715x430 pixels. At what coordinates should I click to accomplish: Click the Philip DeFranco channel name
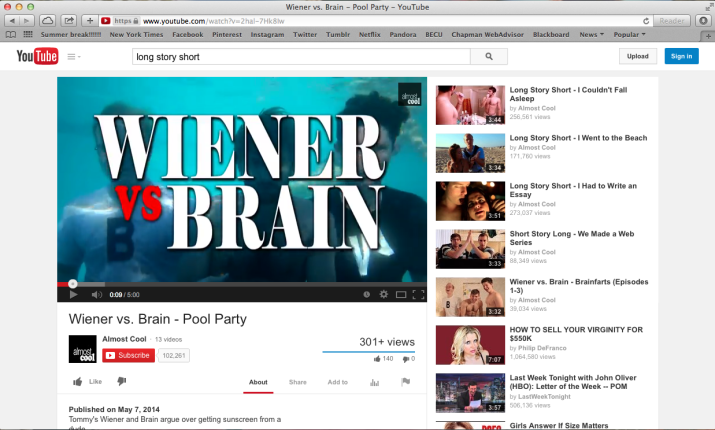(542, 348)
